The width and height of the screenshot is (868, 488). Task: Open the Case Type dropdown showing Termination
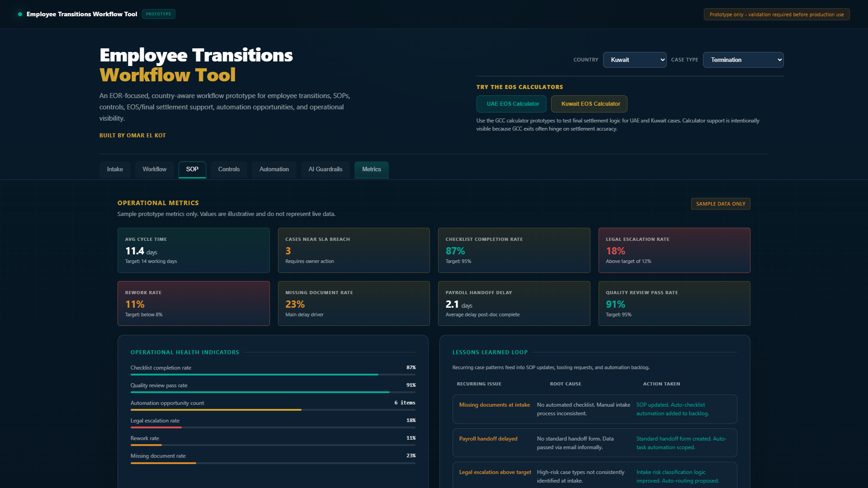coord(743,60)
